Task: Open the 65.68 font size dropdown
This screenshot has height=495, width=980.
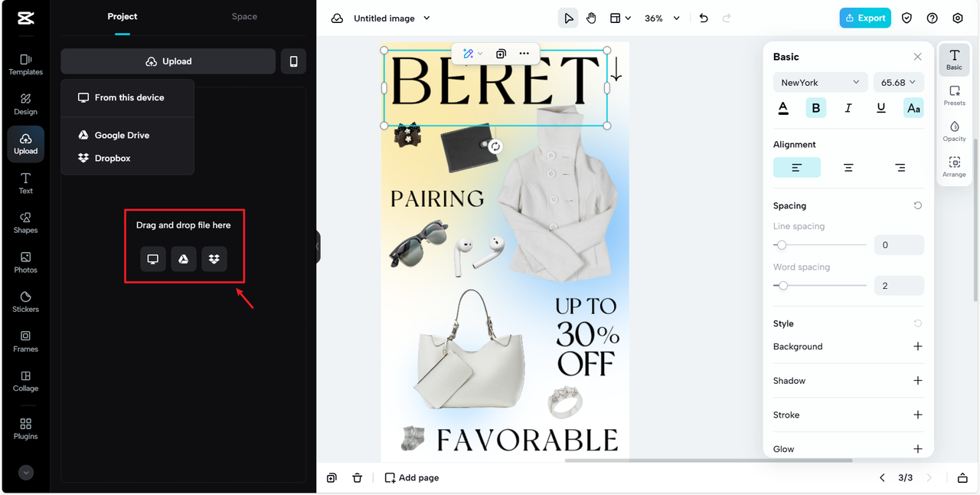Action: click(899, 83)
